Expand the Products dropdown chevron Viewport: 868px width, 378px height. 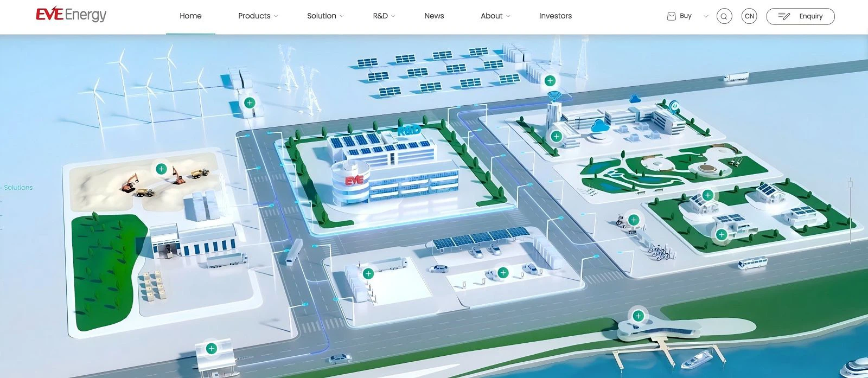tap(276, 16)
